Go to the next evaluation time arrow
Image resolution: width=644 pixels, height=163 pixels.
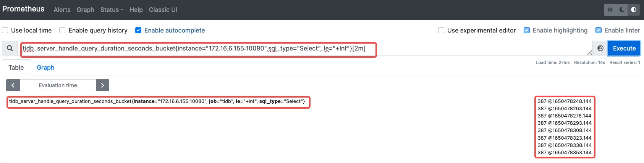[x=102, y=85]
